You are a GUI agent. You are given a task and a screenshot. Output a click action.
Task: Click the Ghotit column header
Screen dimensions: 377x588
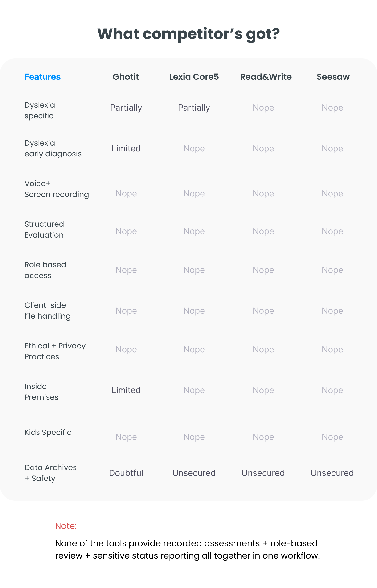tap(126, 77)
